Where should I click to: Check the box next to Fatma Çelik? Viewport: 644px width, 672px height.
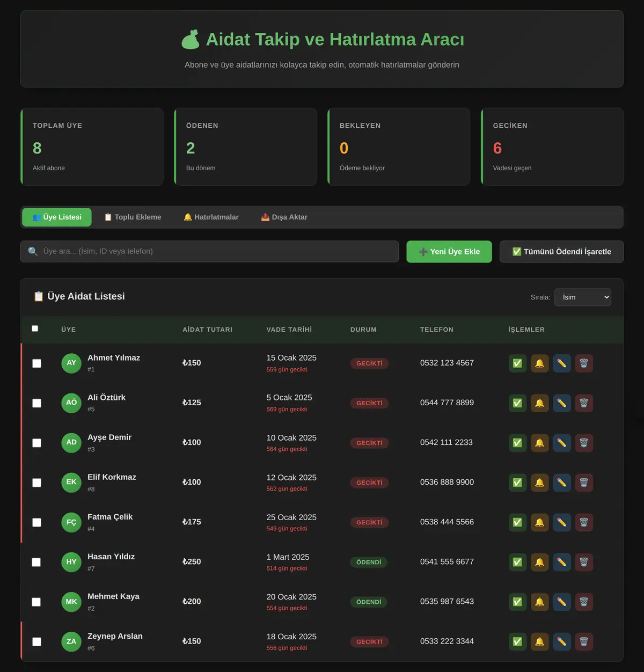point(36,522)
